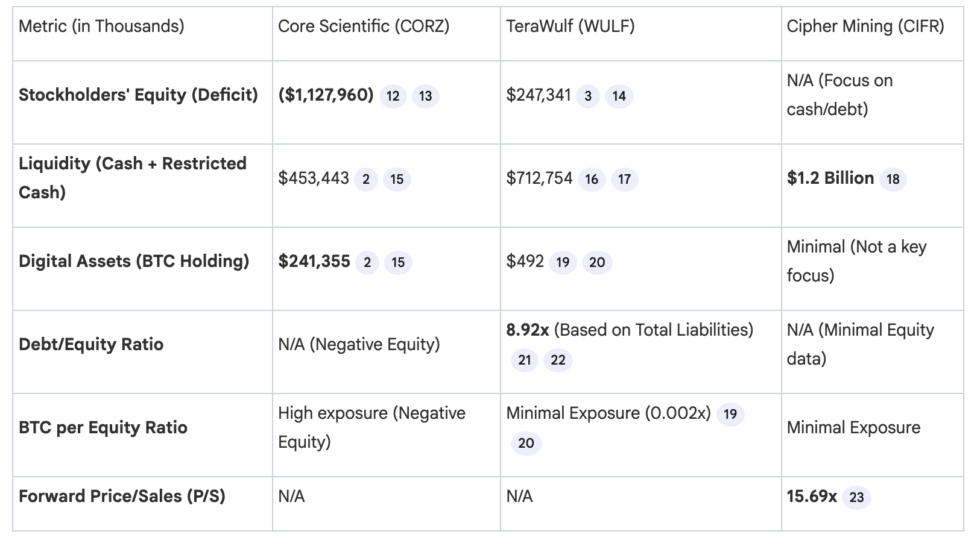Click citation 18 beside $1.2 Billion

[893, 179]
